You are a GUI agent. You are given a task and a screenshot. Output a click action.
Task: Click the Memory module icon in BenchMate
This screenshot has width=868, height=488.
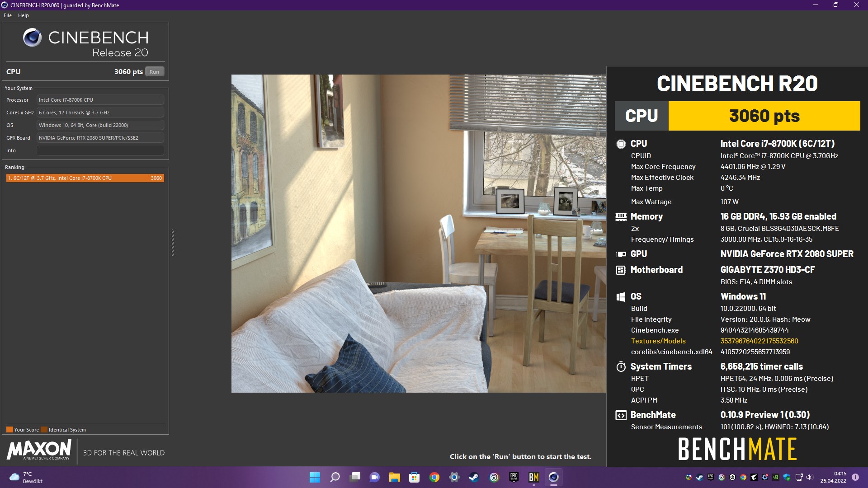click(621, 216)
